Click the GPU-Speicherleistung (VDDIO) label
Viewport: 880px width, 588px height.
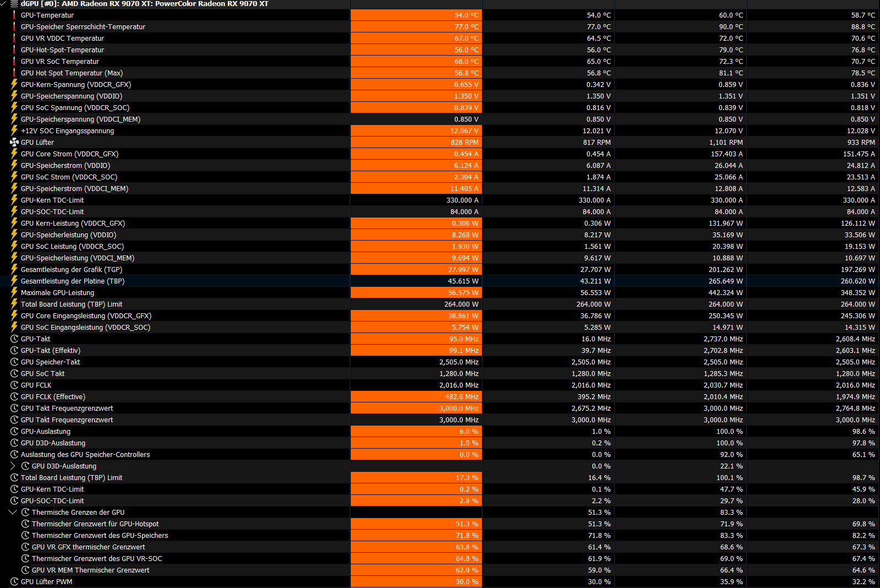[68, 235]
